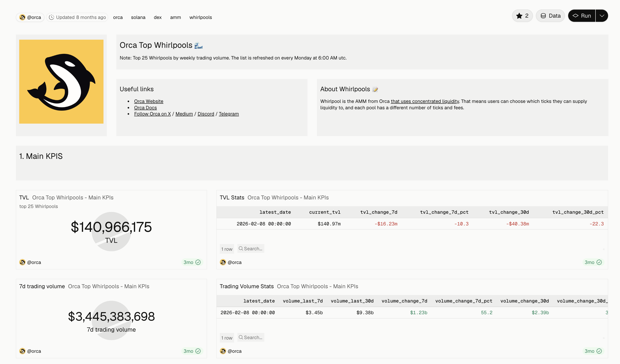
Task: Select the -$40.38m tvl change cell
Action: 517,224
